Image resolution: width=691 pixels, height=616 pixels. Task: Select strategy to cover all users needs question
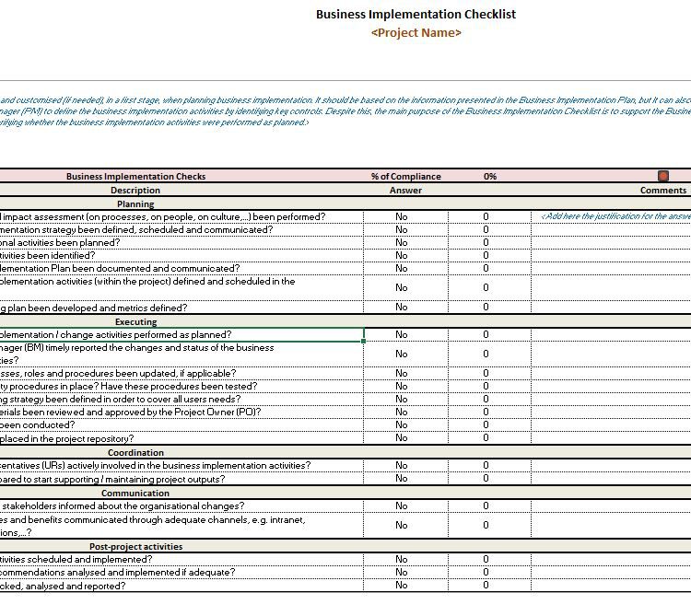pos(182,399)
